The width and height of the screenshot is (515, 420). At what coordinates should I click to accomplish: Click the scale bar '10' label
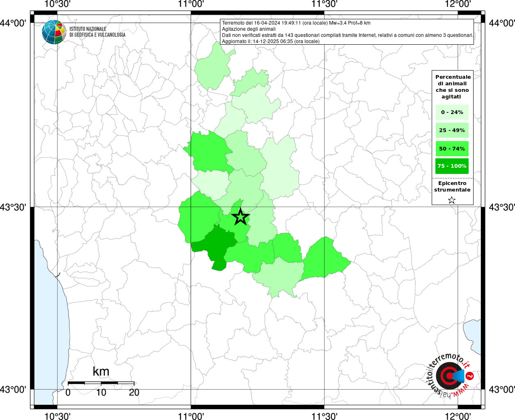[x=101, y=393]
